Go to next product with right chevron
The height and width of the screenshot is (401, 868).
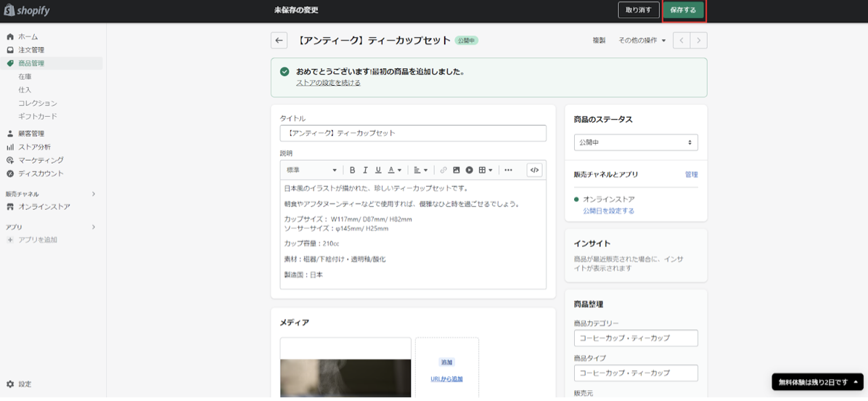699,41
